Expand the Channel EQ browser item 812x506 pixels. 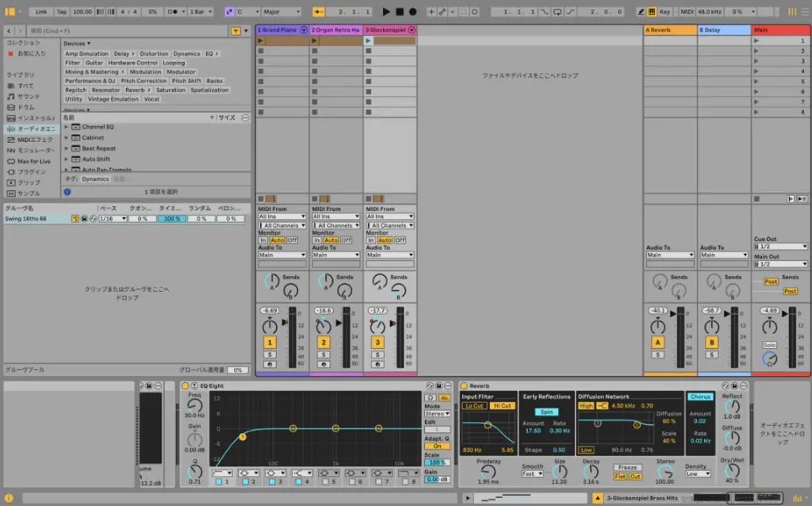click(x=67, y=127)
